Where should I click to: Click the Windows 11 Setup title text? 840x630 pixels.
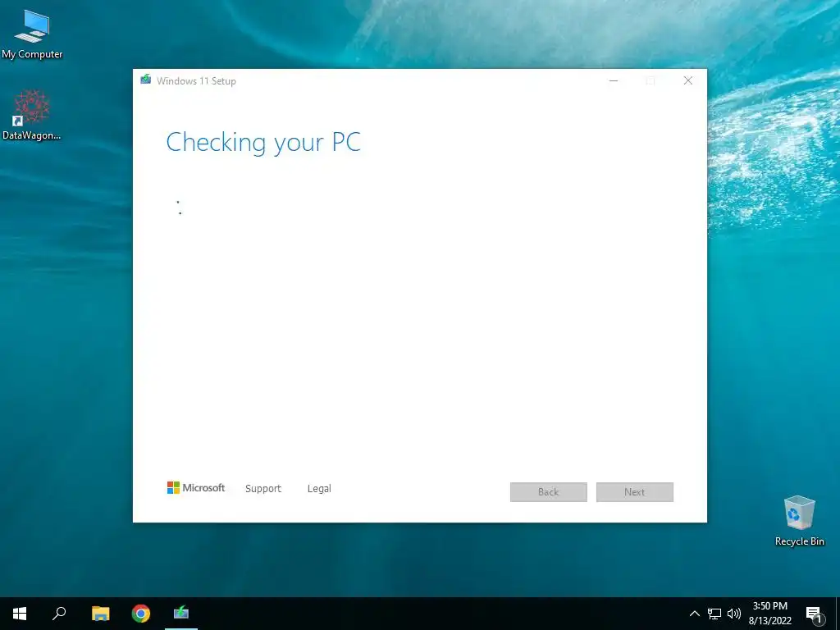(x=196, y=81)
